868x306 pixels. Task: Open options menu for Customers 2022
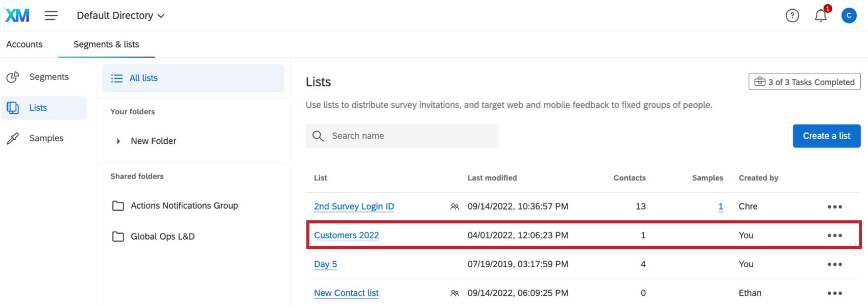(834, 236)
